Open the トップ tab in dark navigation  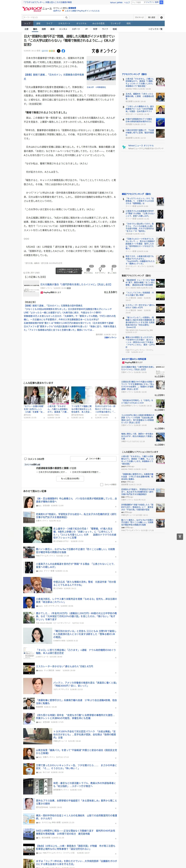pyautogui.click(x=27, y=24)
